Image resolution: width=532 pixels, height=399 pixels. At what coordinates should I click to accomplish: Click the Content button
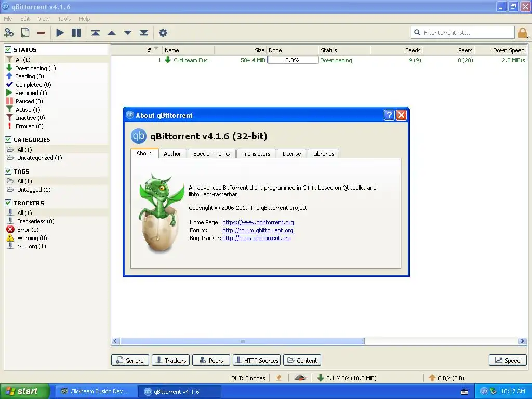point(302,361)
